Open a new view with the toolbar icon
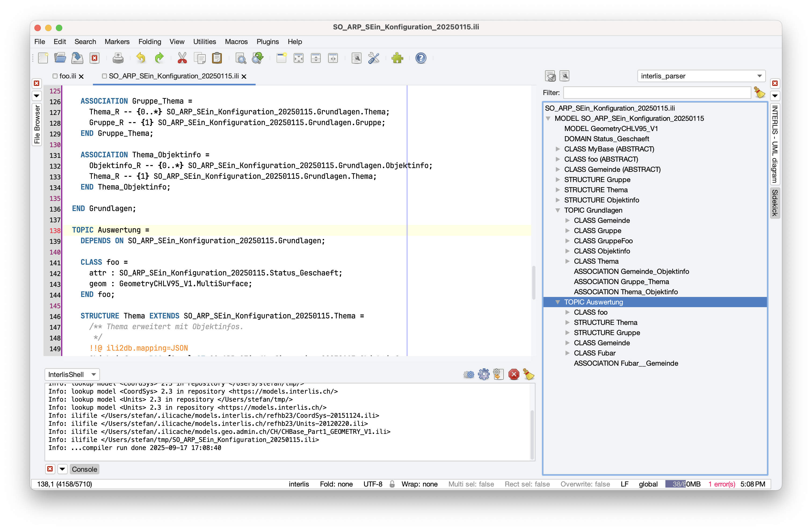812x530 pixels. (281, 58)
